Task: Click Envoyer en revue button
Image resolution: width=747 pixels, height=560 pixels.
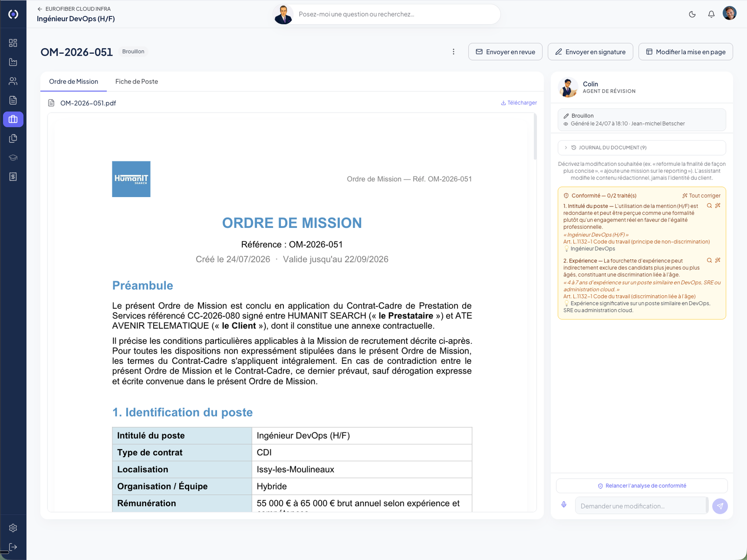Action: [x=505, y=52]
